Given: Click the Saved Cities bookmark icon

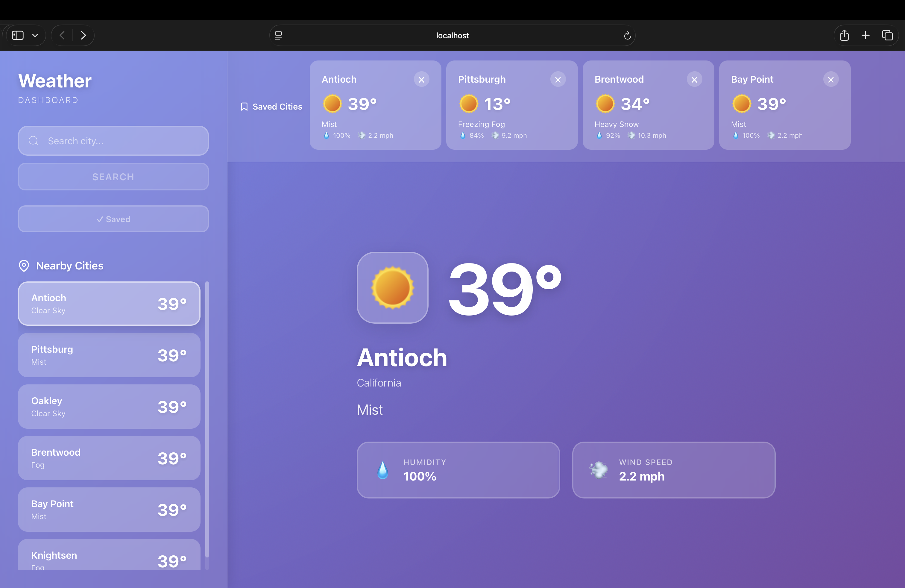Looking at the screenshot, I should click(244, 107).
